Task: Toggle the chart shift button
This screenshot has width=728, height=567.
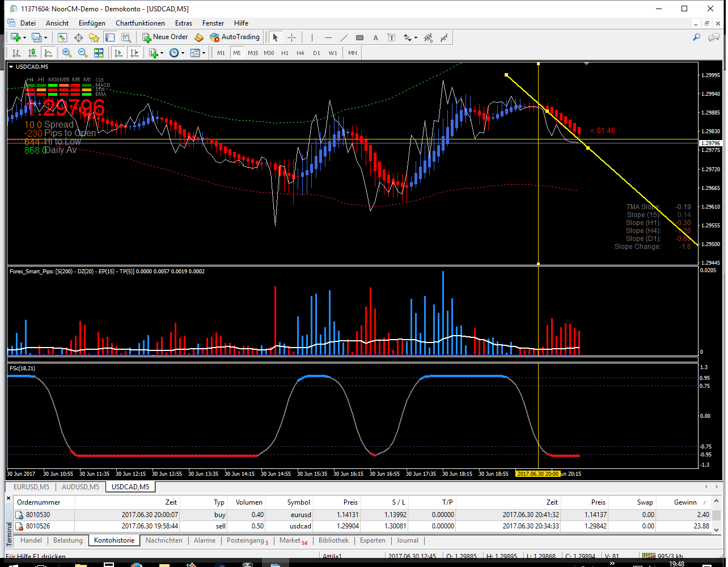Action: [x=134, y=53]
